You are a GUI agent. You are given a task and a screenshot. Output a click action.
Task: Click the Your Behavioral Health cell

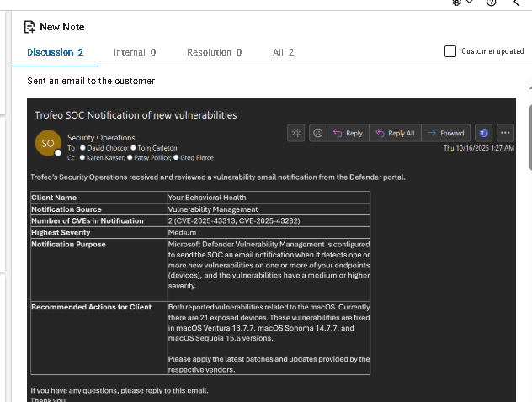coord(269,198)
